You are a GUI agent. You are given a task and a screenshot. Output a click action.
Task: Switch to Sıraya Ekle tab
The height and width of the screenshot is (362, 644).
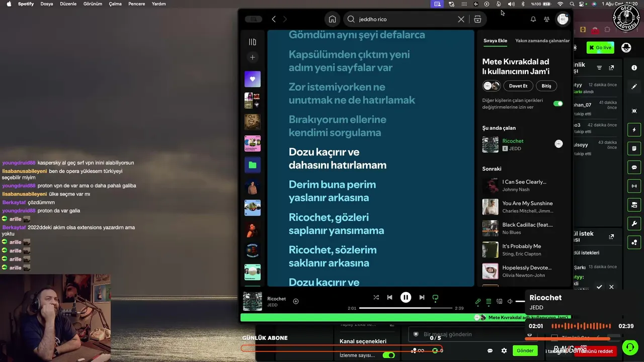click(495, 41)
